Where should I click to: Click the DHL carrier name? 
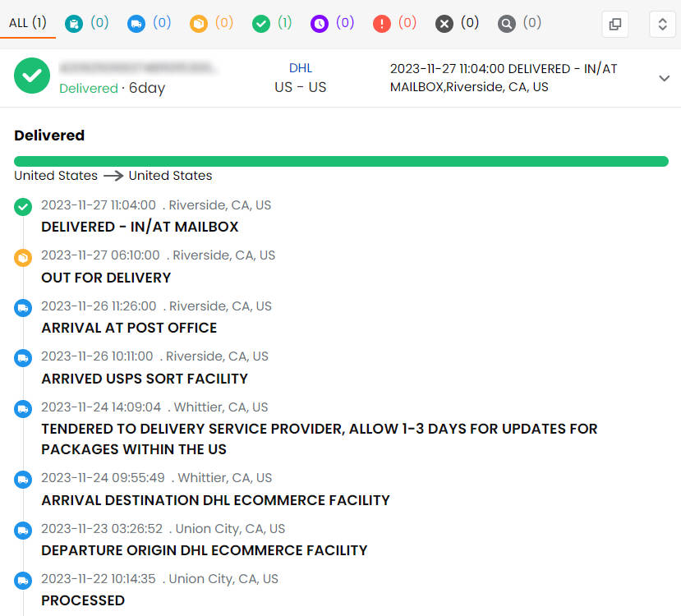point(301,68)
